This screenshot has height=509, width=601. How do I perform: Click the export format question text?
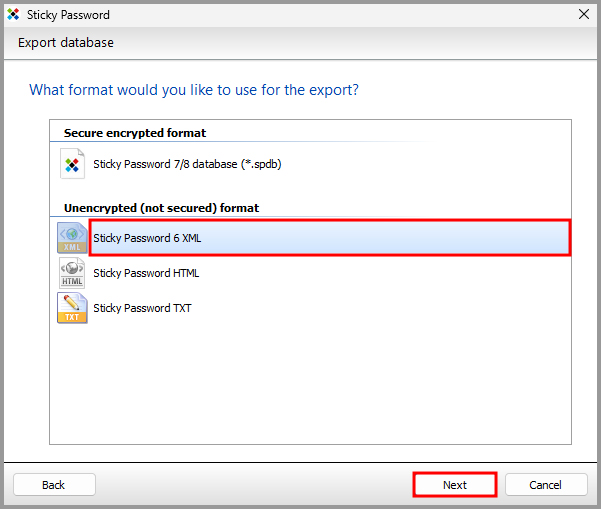(x=194, y=90)
